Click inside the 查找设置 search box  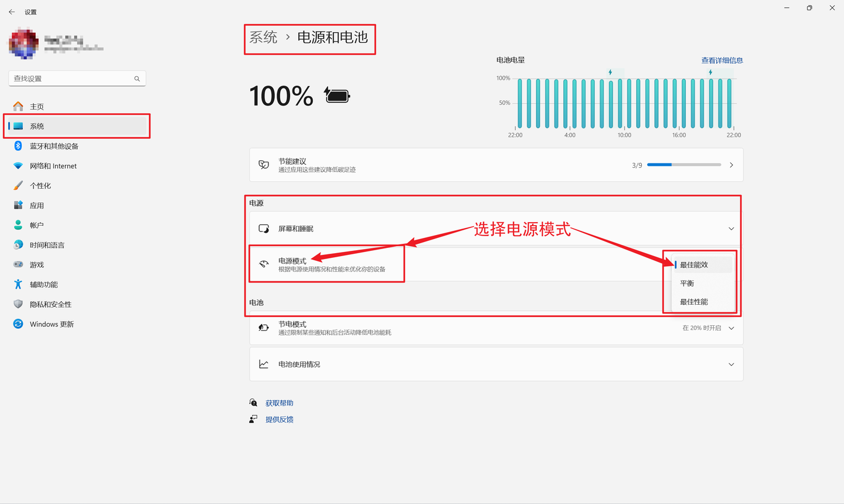pyautogui.click(x=77, y=79)
